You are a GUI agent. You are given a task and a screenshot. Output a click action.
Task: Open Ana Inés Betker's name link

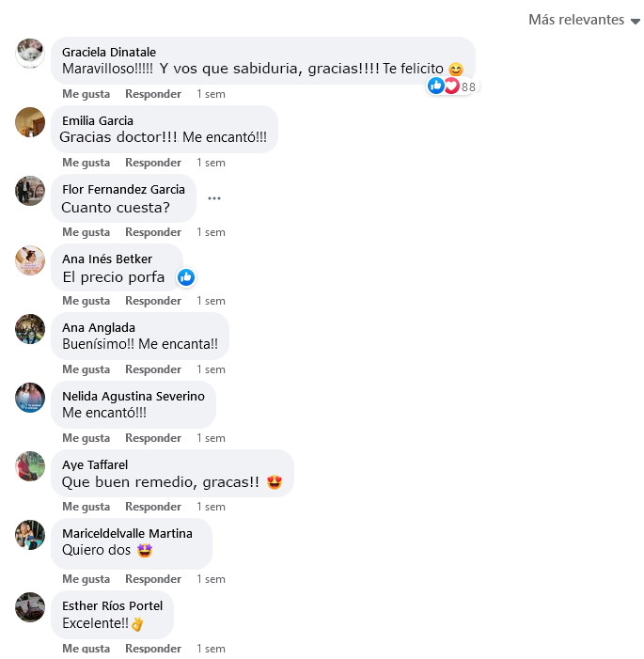[107, 259]
